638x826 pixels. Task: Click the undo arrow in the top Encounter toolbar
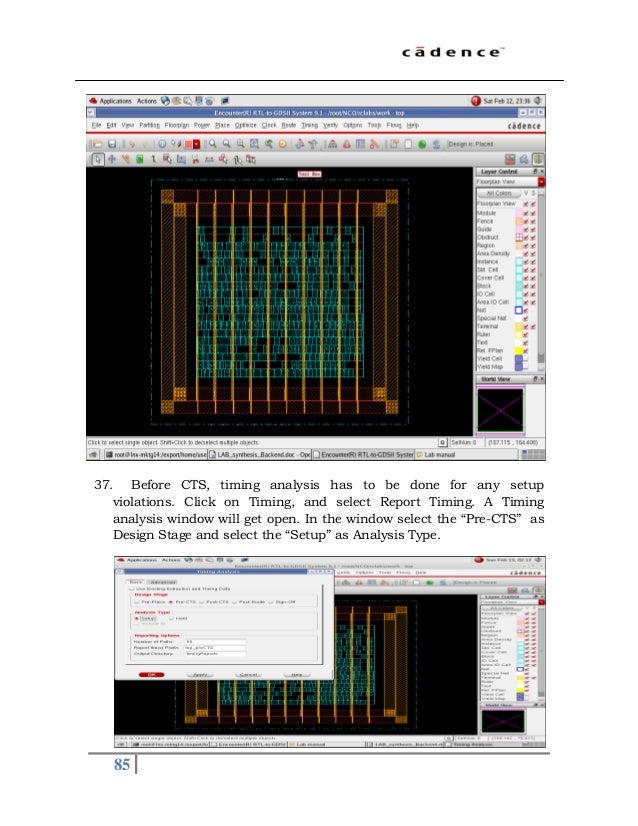pos(132,144)
